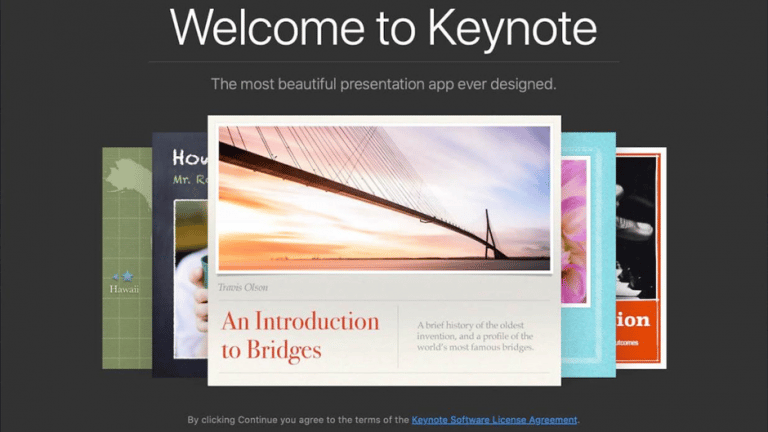Viewport: 768px width, 432px height.
Task: Click the bridge photo on center slide
Action: [384, 198]
